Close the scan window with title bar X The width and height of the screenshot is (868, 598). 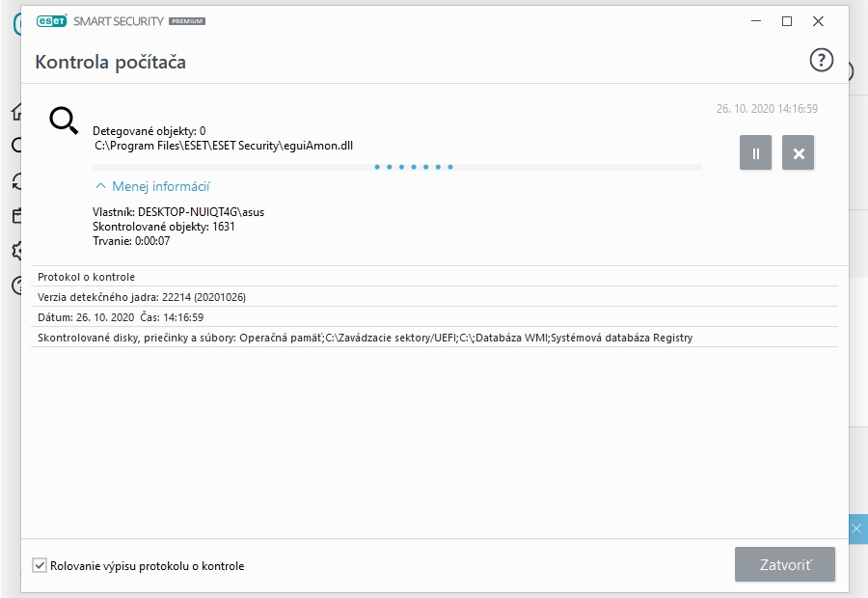click(818, 20)
